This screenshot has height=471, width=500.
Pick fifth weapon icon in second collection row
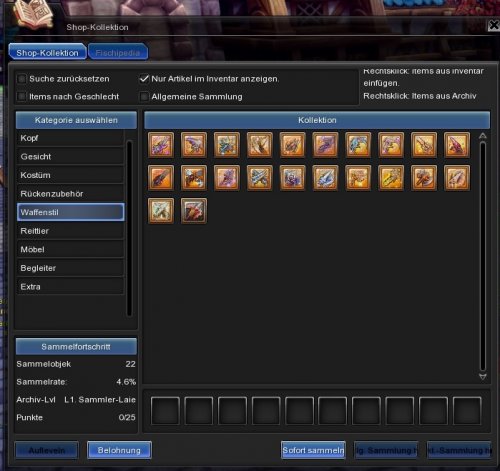click(292, 178)
